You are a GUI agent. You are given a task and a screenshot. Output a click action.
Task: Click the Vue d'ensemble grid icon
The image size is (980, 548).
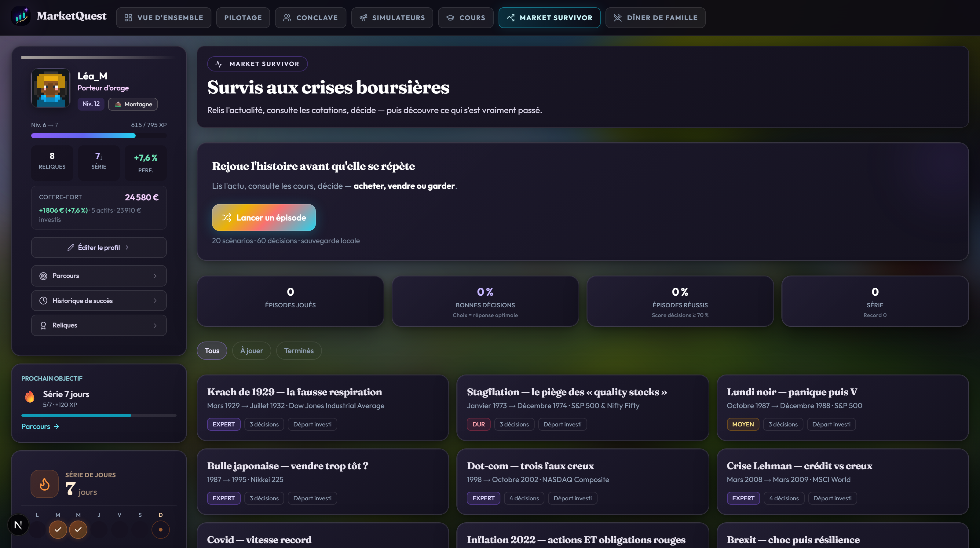(x=128, y=18)
